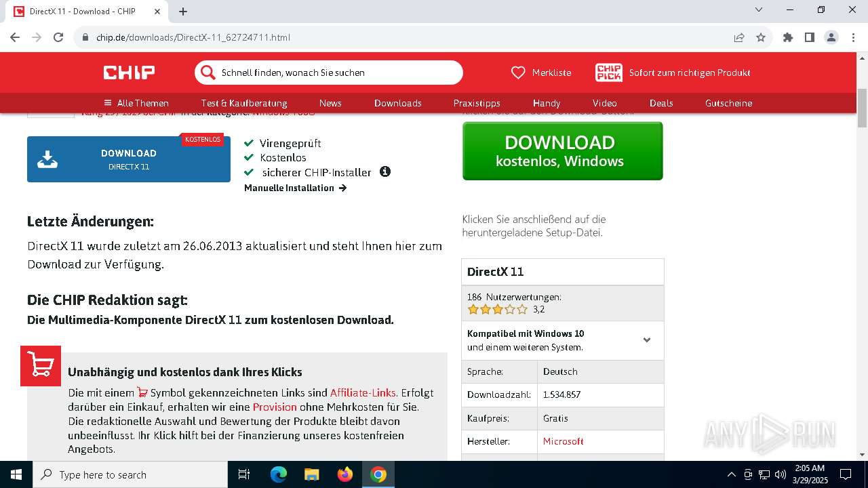Open Microsoft Hersteller link
The width and height of the screenshot is (868, 488).
(x=563, y=441)
